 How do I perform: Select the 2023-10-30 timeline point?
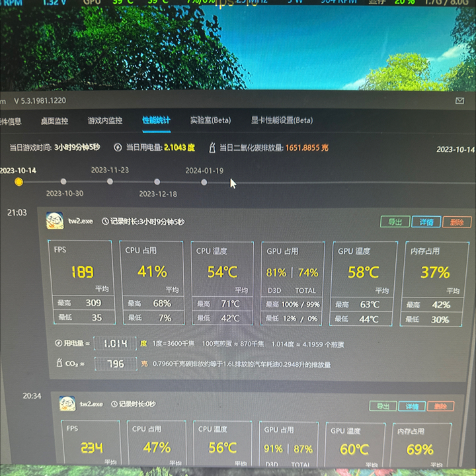pyautogui.click(x=63, y=182)
